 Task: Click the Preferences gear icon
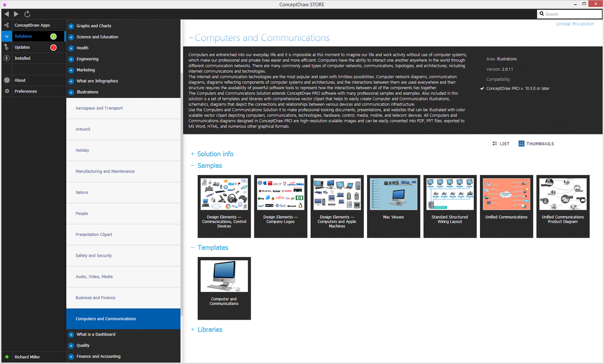(x=7, y=91)
